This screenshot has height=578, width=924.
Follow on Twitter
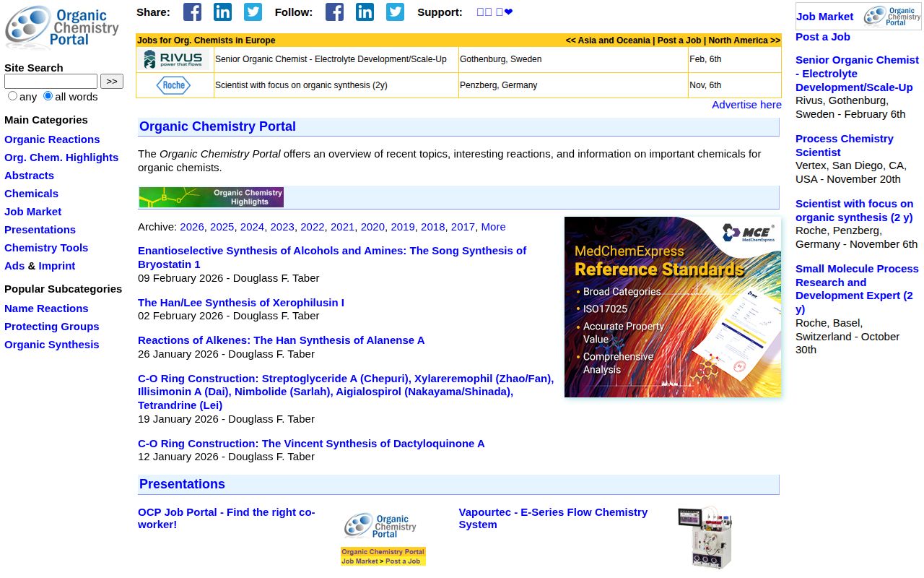click(x=395, y=12)
